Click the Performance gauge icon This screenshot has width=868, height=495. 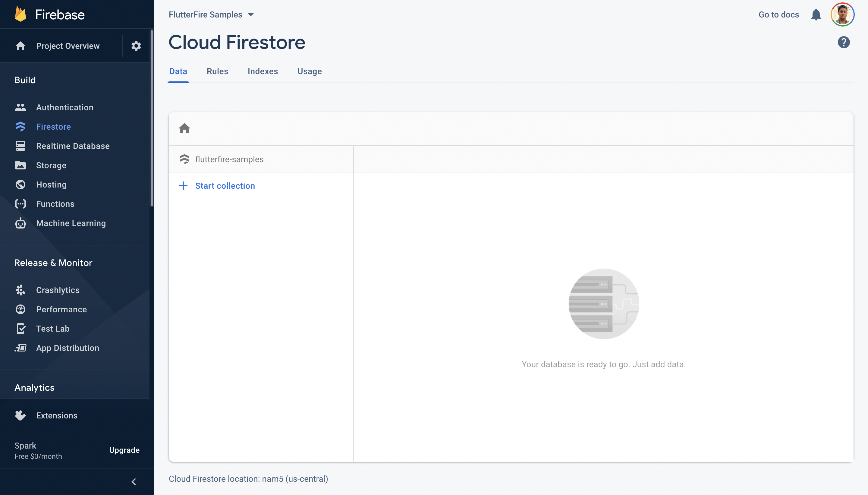[x=20, y=309]
